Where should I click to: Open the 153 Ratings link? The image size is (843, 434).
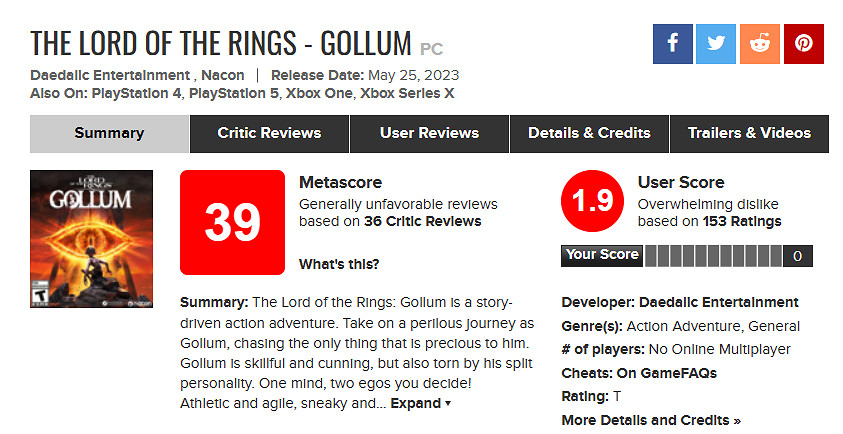click(x=742, y=221)
